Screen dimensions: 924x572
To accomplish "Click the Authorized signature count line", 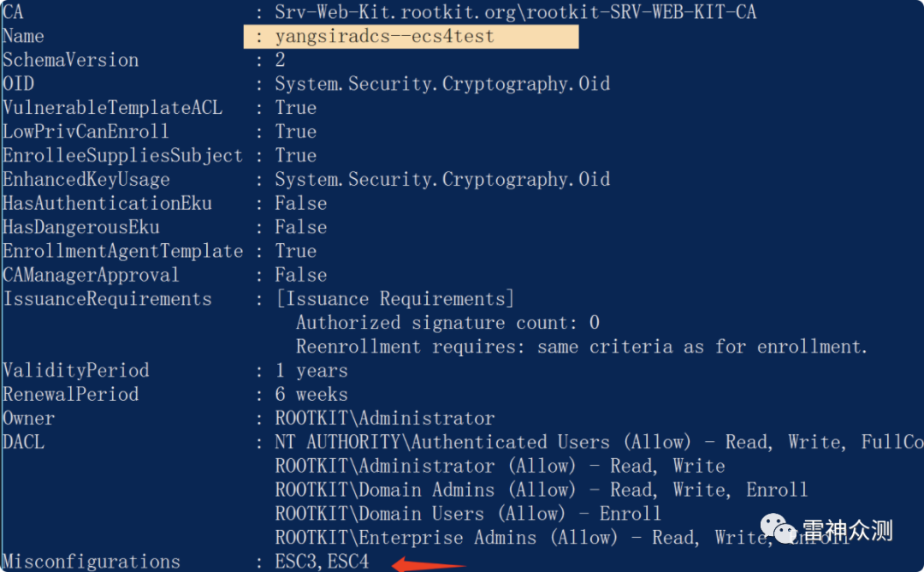I will pos(447,323).
